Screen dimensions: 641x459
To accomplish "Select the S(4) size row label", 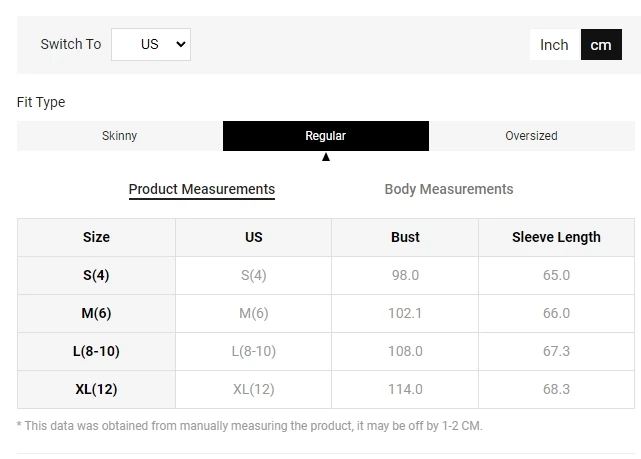I will [96, 275].
